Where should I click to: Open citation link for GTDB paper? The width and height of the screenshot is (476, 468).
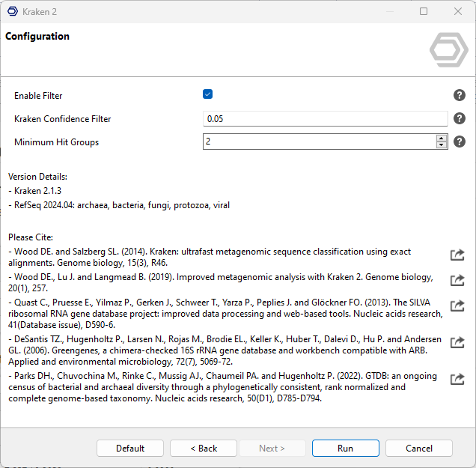[x=457, y=379]
